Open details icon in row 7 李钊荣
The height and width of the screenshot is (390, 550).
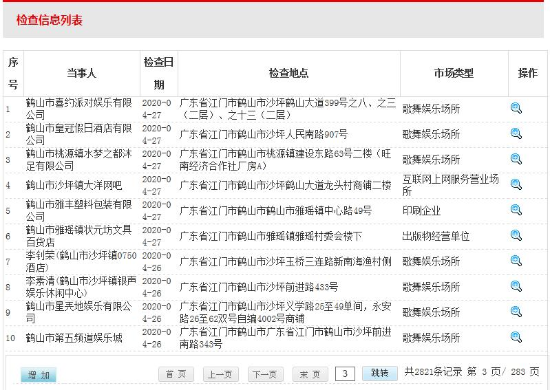(x=516, y=261)
